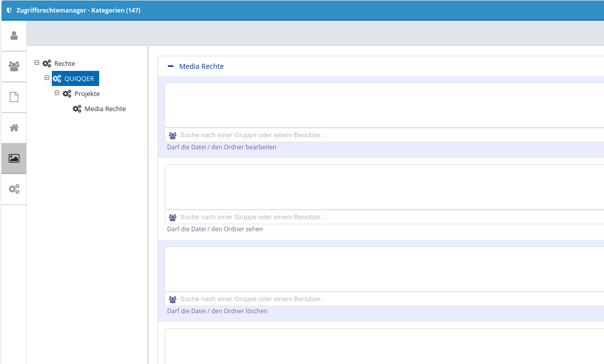Open the gears settings sidebar icon
The width and height of the screenshot is (604, 364).
click(14, 189)
